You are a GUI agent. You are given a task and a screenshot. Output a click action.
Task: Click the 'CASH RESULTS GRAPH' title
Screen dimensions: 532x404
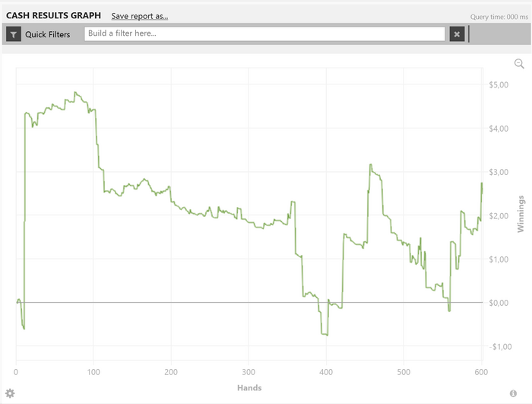pyautogui.click(x=54, y=15)
